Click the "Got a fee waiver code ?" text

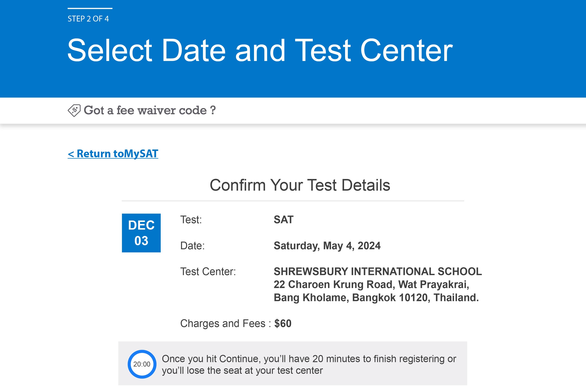[x=150, y=110]
